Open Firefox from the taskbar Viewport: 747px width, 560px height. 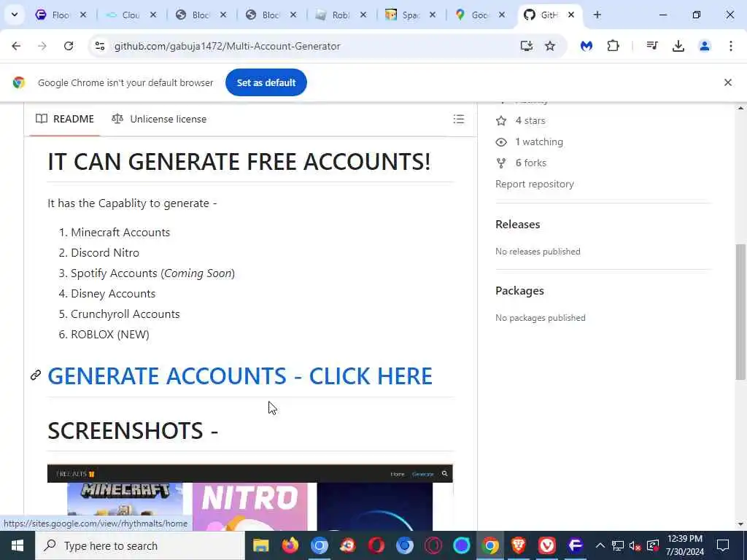(x=290, y=545)
